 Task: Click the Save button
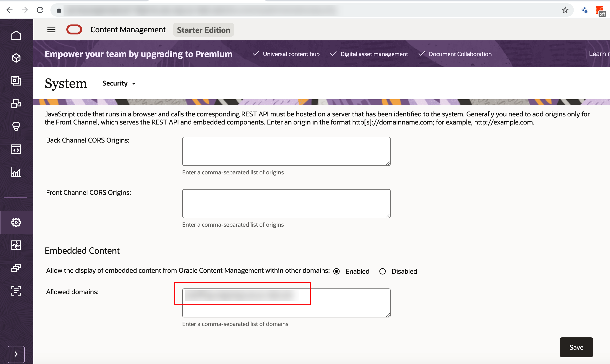(x=576, y=347)
